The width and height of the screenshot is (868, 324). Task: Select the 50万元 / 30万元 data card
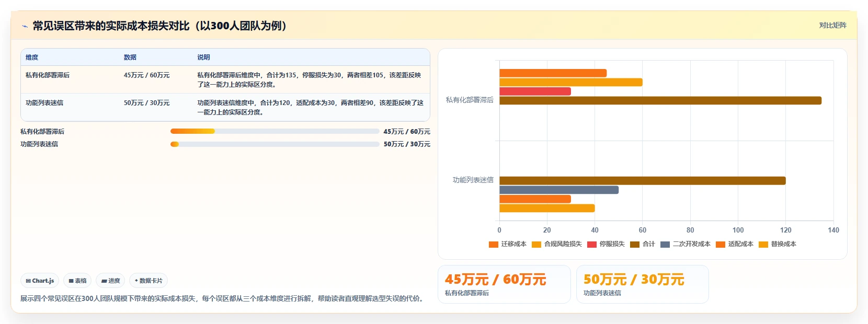(x=643, y=284)
